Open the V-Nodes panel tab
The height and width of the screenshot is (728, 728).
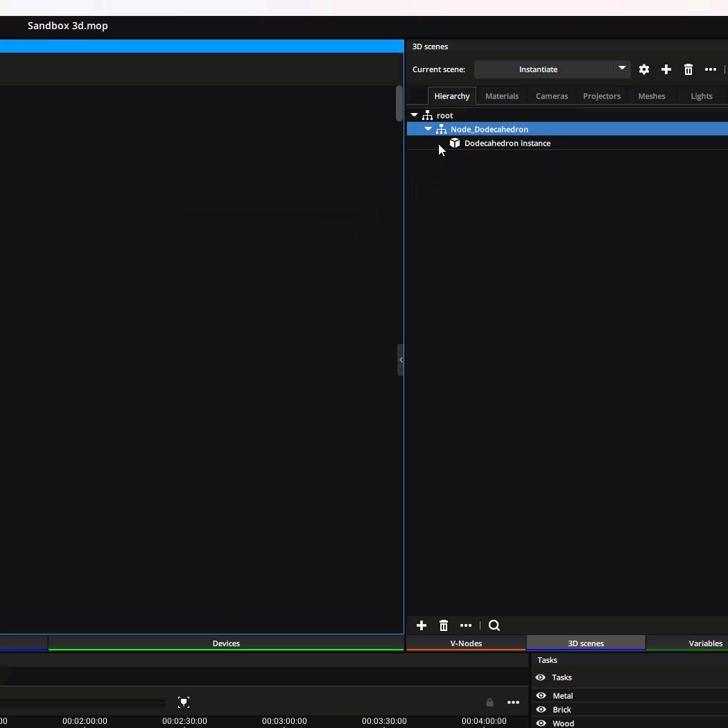click(466, 643)
